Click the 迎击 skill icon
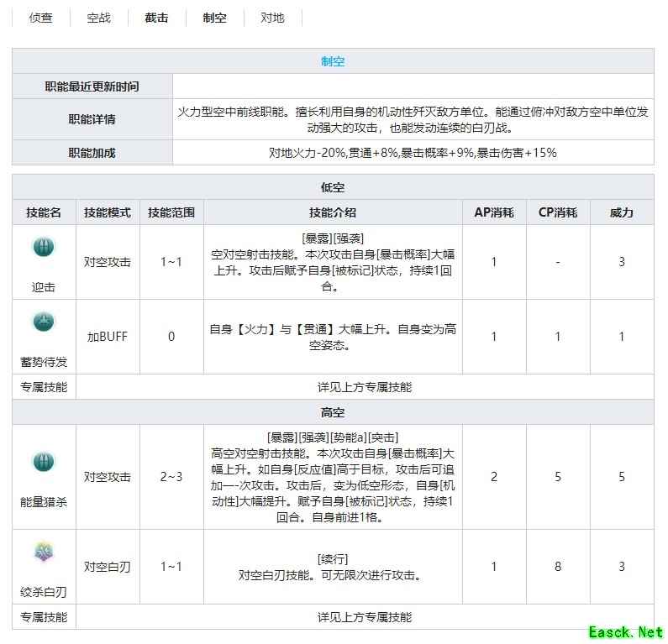Image resolution: width=668 pixels, height=644 pixels. (43, 247)
